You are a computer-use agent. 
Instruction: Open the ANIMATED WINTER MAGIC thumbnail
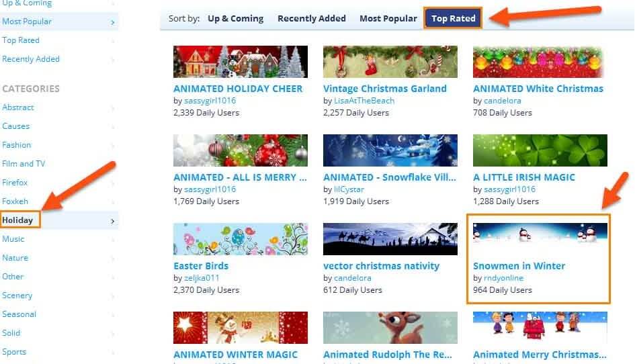pyautogui.click(x=240, y=328)
